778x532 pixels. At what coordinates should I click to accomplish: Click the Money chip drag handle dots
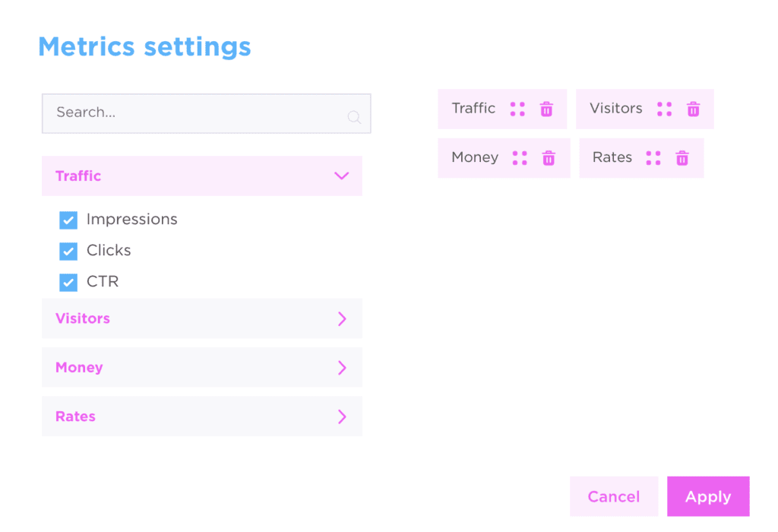(520, 158)
